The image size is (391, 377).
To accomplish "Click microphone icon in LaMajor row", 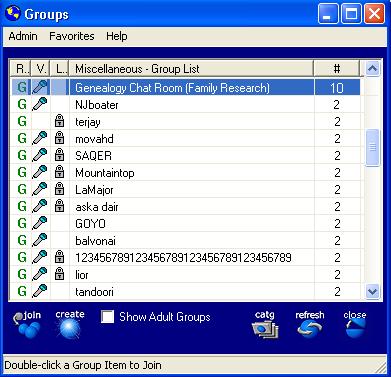I will [x=40, y=189].
